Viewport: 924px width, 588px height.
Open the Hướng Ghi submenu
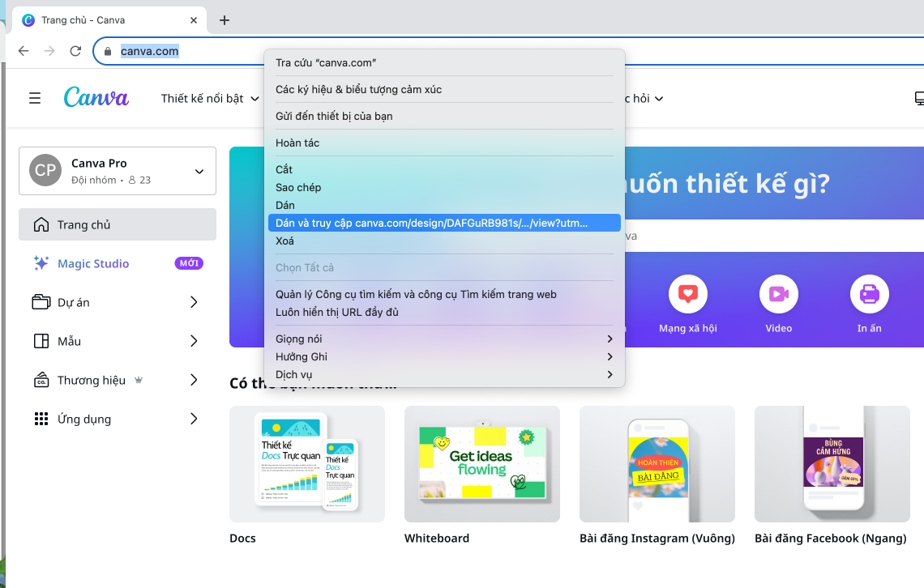coord(444,356)
